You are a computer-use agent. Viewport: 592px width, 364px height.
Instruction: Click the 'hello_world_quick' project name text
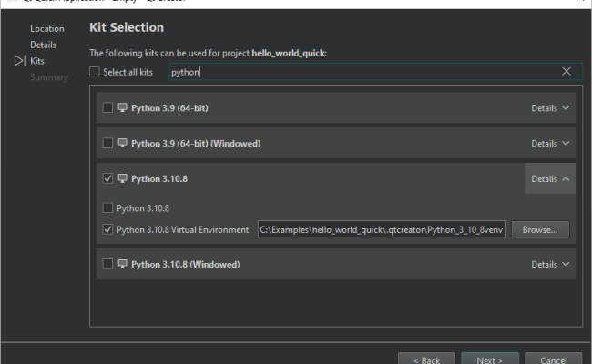tap(289, 53)
